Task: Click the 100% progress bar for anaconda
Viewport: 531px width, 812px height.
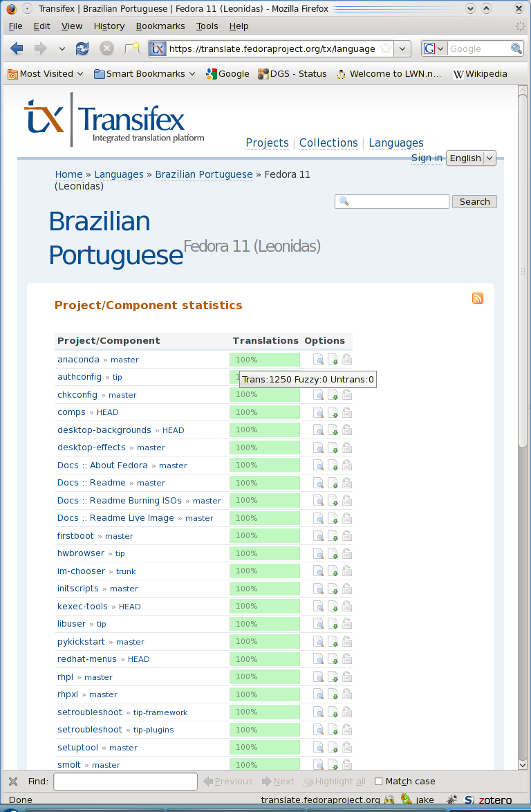Action: pyautogui.click(x=265, y=360)
